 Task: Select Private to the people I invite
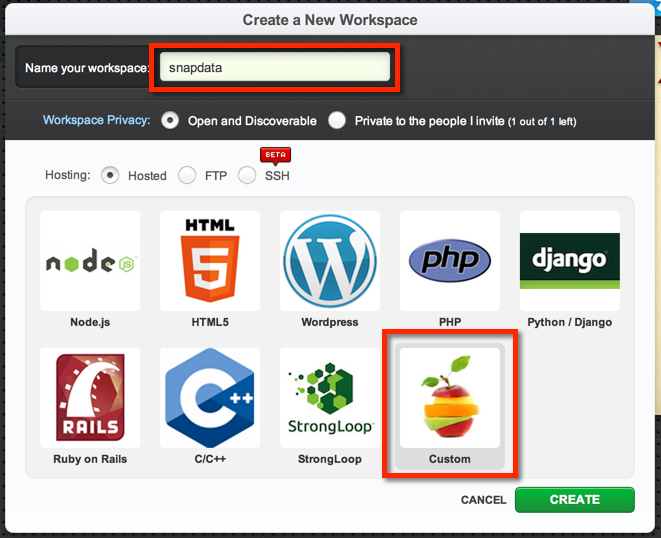click(x=337, y=121)
